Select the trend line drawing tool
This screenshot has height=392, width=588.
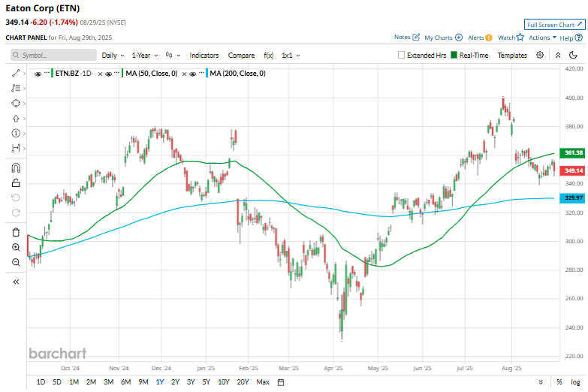point(16,73)
